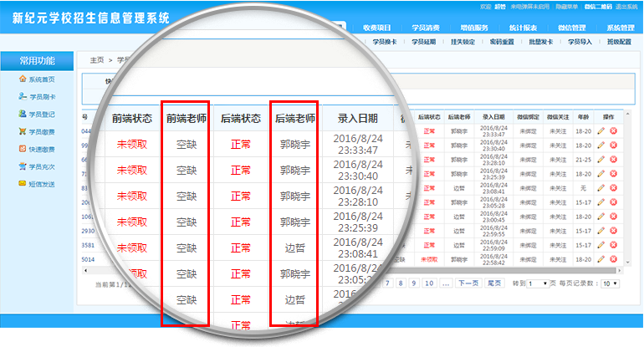Open 学员充次 recharge icon in sidebar
Viewport: 644px width, 347px height.
coord(23,166)
